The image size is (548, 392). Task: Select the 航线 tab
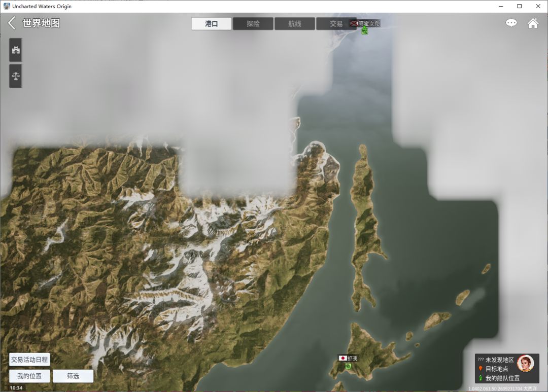(295, 24)
